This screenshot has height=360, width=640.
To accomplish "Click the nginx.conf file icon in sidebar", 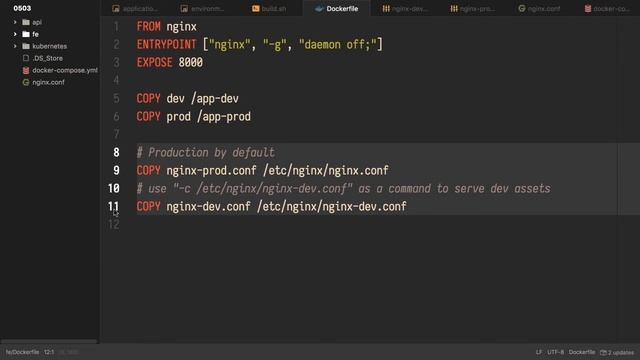I will (x=26, y=82).
